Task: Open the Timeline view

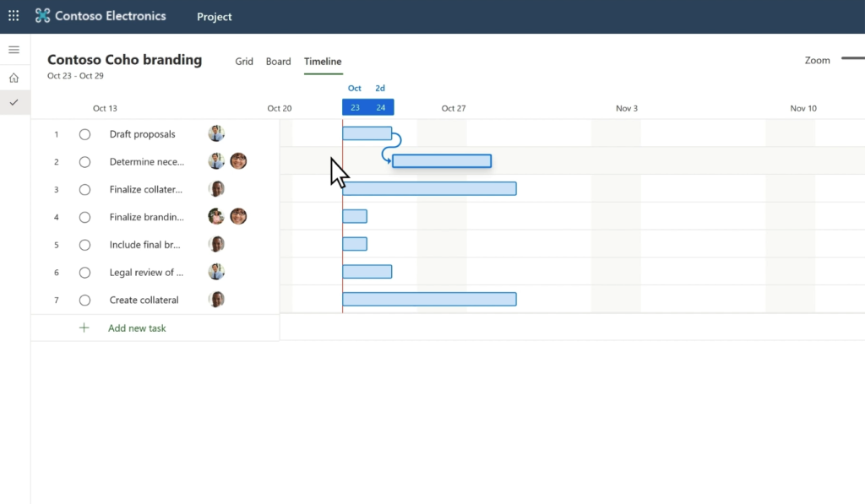Action: pos(323,61)
